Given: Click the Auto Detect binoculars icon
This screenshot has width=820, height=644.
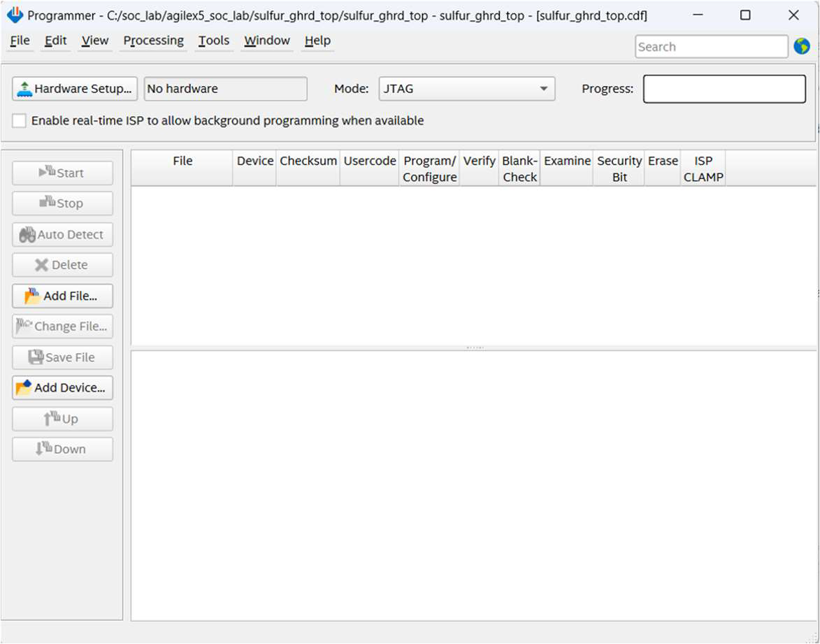Looking at the screenshot, I should point(28,235).
